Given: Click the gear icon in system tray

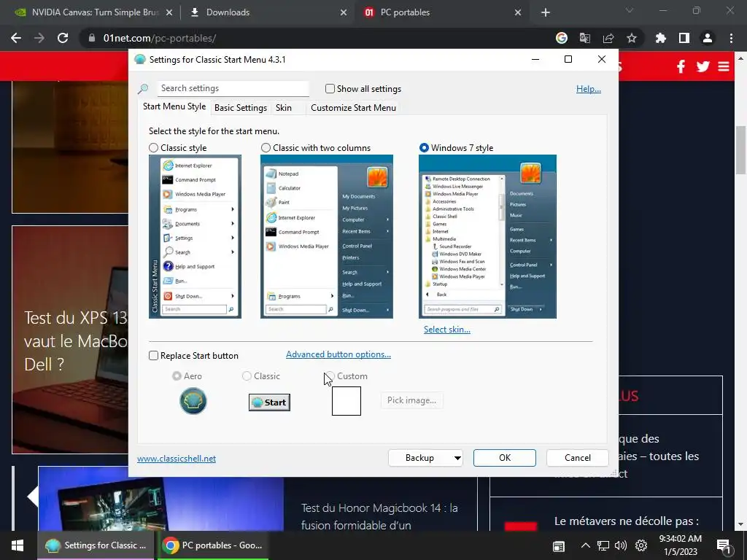Looking at the screenshot, I should [641, 545].
